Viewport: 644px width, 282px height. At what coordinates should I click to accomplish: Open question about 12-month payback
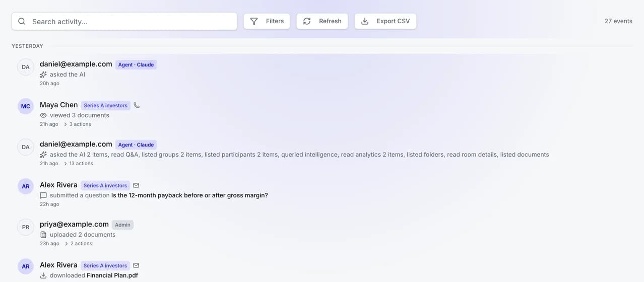click(189, 195)
